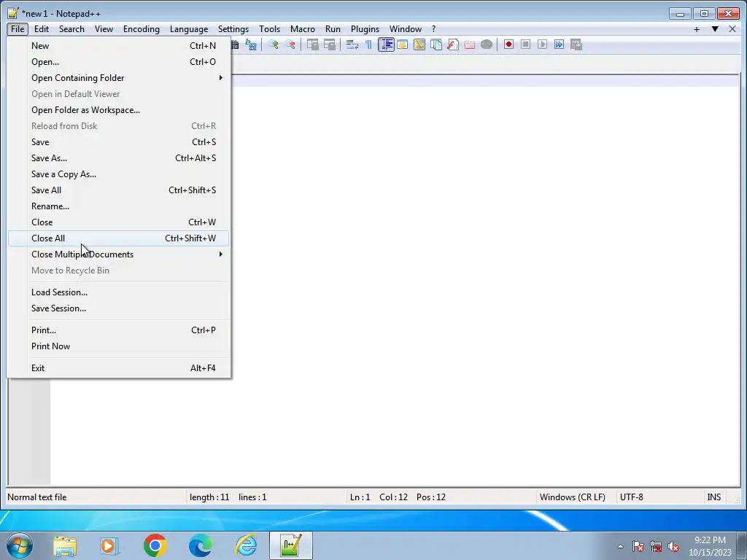Toggle the Indent Guide toolbar button
The width and height of the screenshot is (747, 560).
coord(386,44)
